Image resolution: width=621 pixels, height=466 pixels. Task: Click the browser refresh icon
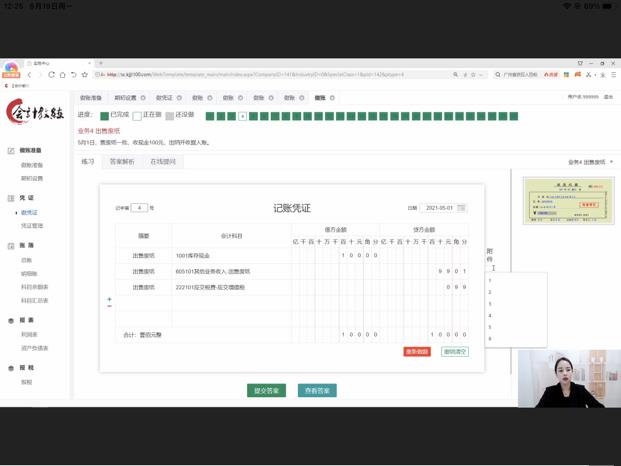click(51, 75)
